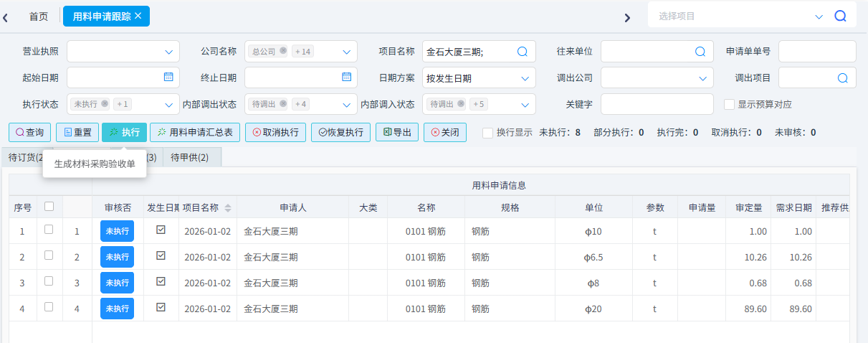The image size is (868, 343).
Task: Toggle the 换行显示 checkbox
Action: coord(488,133)
